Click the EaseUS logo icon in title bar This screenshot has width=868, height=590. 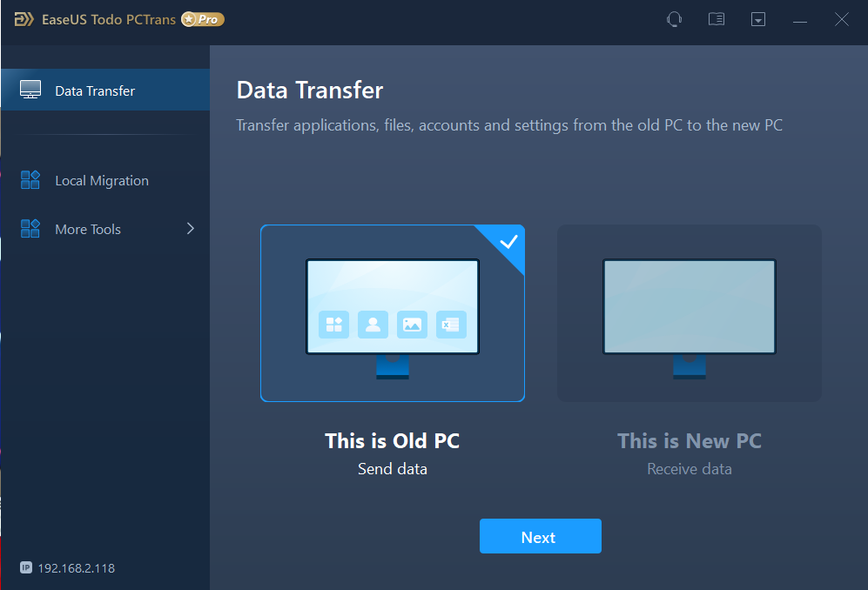24,19
